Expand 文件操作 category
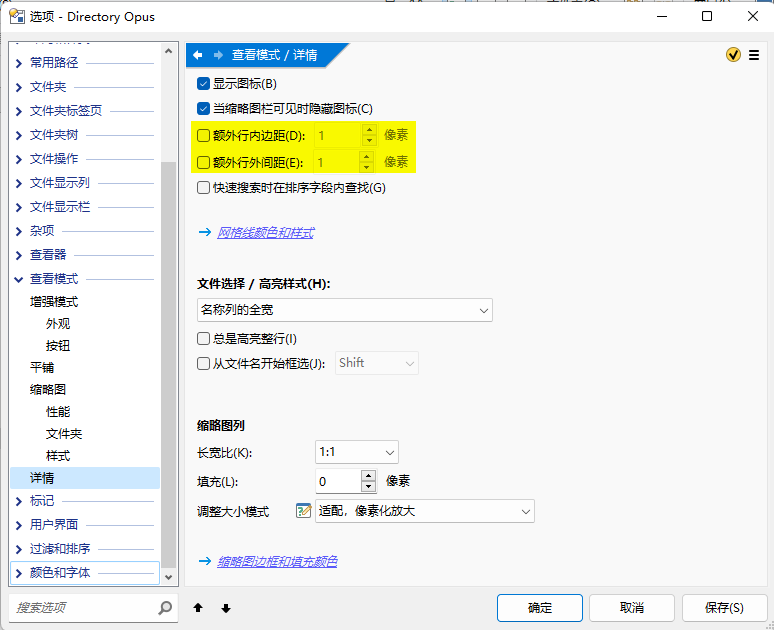774x630 pixels. click(19, 159)
